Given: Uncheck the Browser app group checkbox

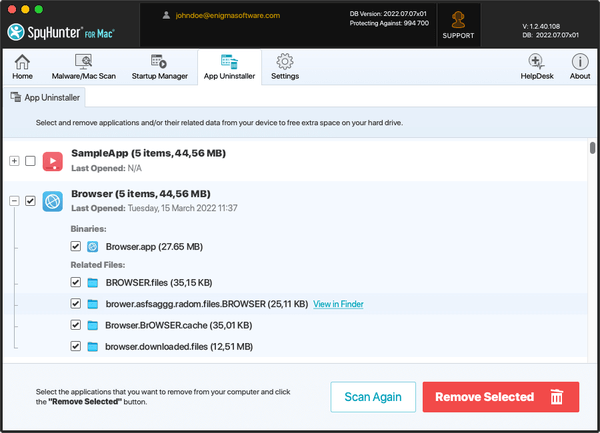Looking at the screenshot, I should 30,201.
